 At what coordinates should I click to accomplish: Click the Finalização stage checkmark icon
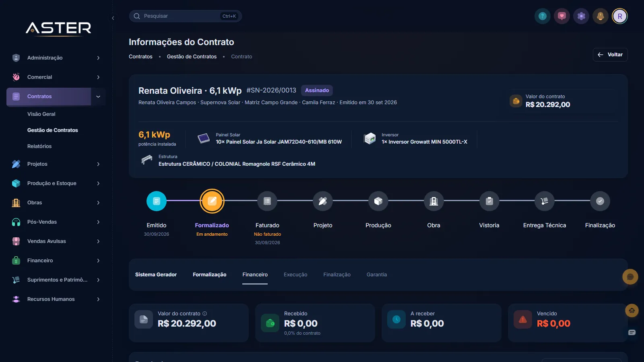pos(600,201)
